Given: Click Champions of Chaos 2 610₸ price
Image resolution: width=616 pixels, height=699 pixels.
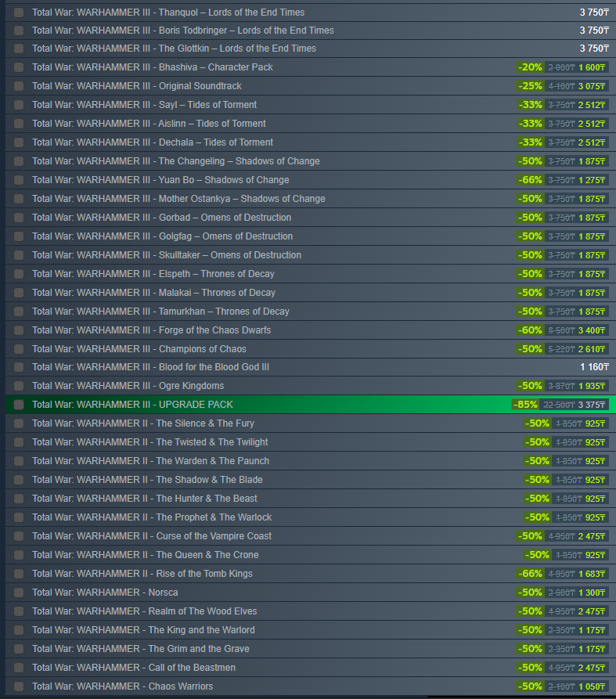Looking at the screenshot, I should point(592,349).
